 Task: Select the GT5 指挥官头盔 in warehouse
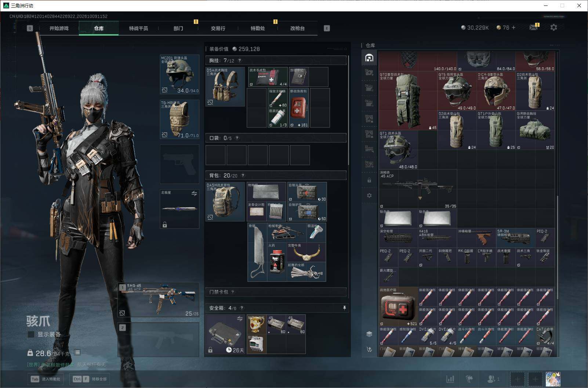(x=457, y=91)
